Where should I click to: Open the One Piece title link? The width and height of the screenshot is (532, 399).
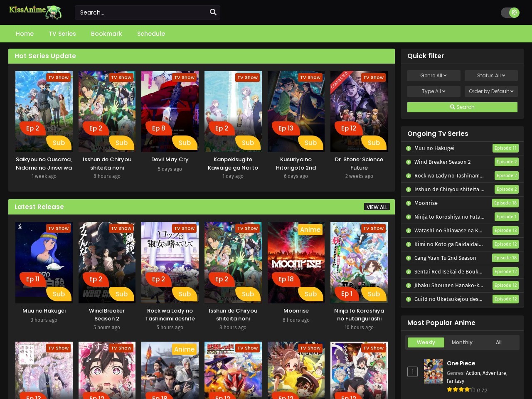pos(461,363)
